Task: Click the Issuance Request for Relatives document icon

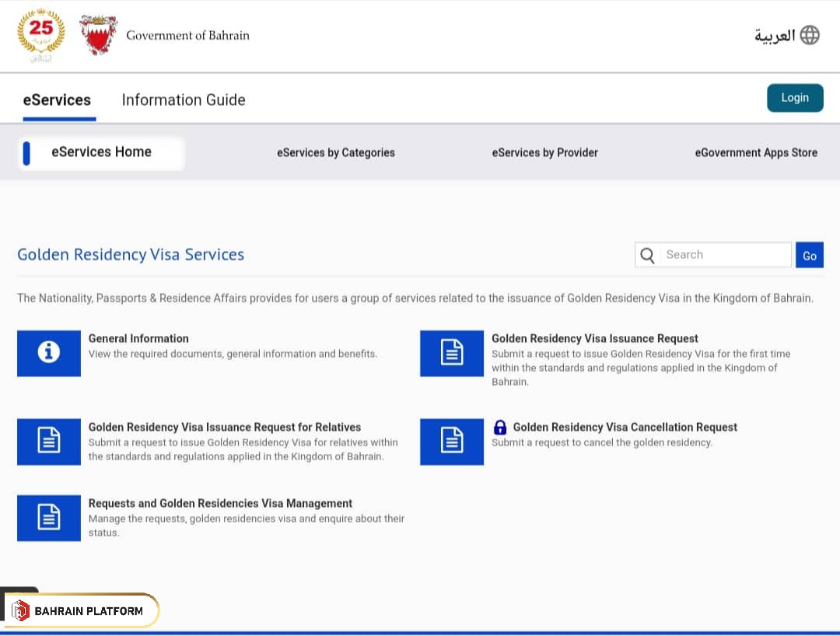Action: [49, 442]
